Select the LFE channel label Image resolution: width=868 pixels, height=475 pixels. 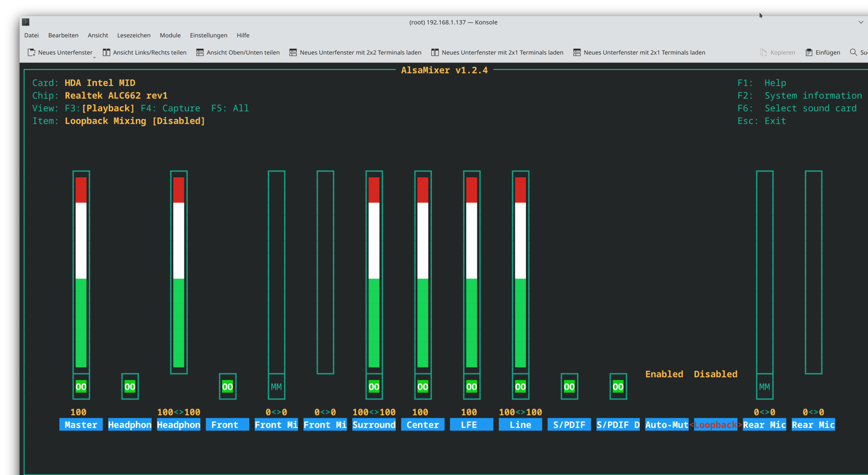(471, 425)
